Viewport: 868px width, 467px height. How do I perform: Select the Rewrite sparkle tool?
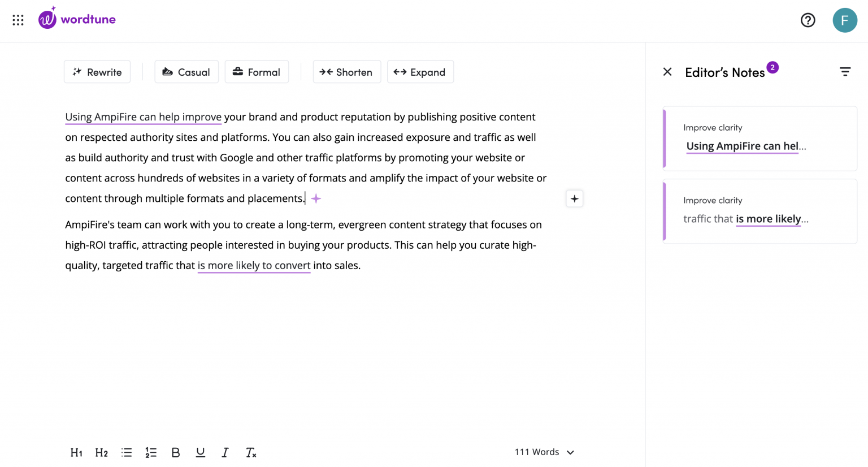[x=97, y=72]
